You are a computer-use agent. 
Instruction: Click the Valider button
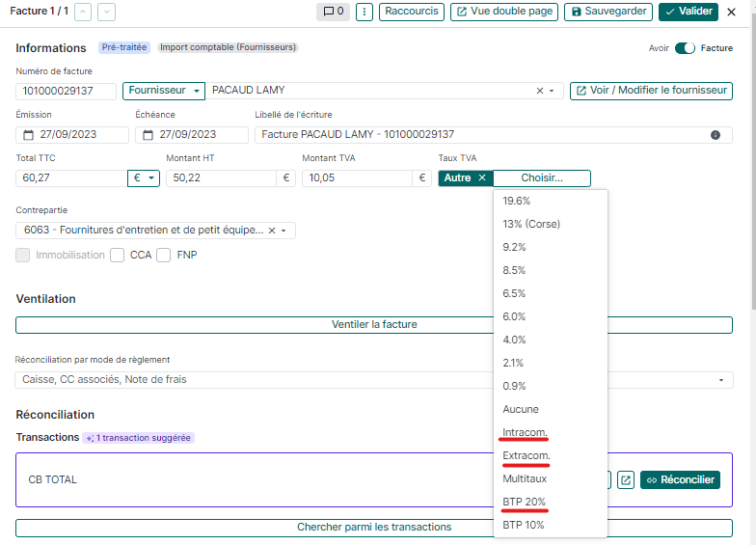[x=688, y=12]
